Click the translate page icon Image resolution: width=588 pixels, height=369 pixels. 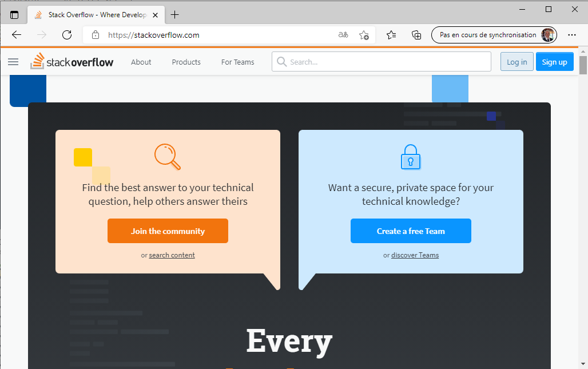tap(343, 35)
